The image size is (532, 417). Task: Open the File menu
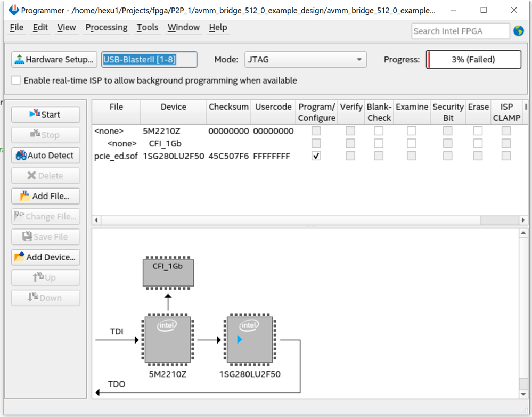17,27
